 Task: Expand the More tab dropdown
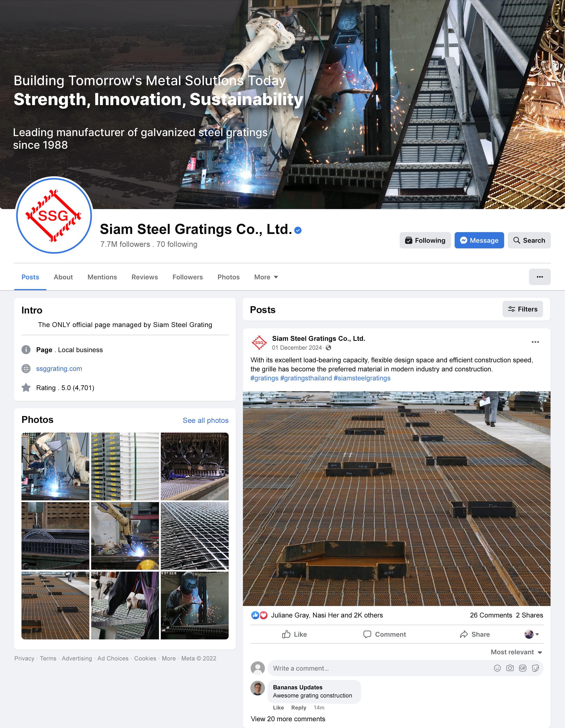266,277
